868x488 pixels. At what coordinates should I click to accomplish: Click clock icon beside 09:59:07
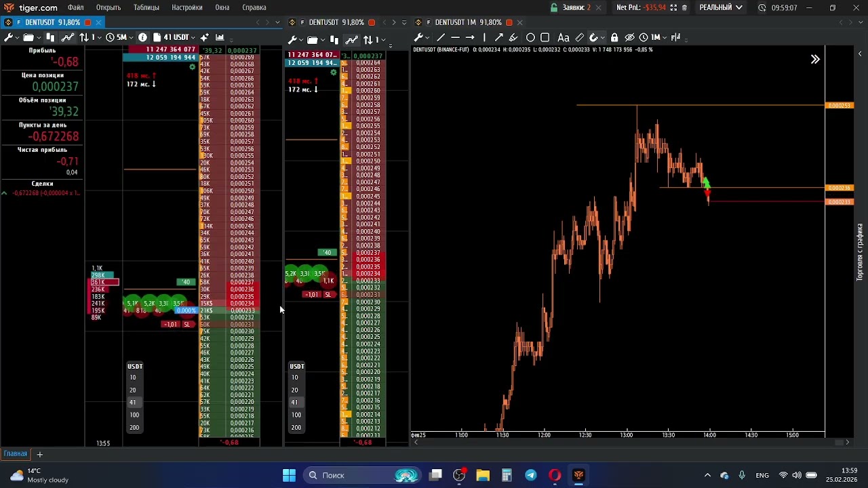[x=762, y=7]
